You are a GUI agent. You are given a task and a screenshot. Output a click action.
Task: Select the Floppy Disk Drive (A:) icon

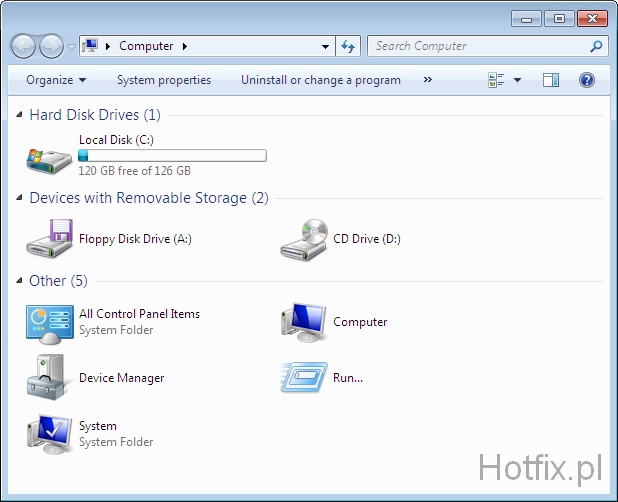(49, 239)
